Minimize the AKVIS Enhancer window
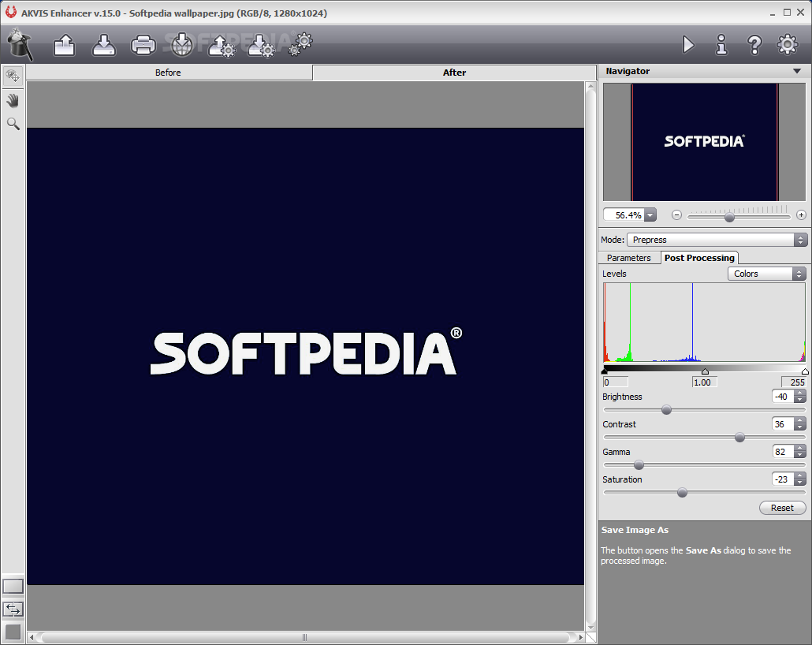 (x=773, y=13)
